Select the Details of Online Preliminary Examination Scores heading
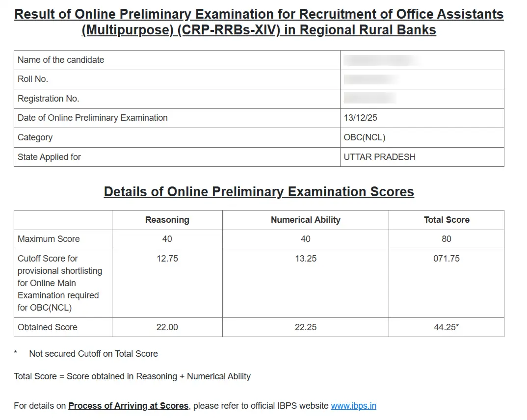This screenshot has width=527, height=420. (259, 192)
